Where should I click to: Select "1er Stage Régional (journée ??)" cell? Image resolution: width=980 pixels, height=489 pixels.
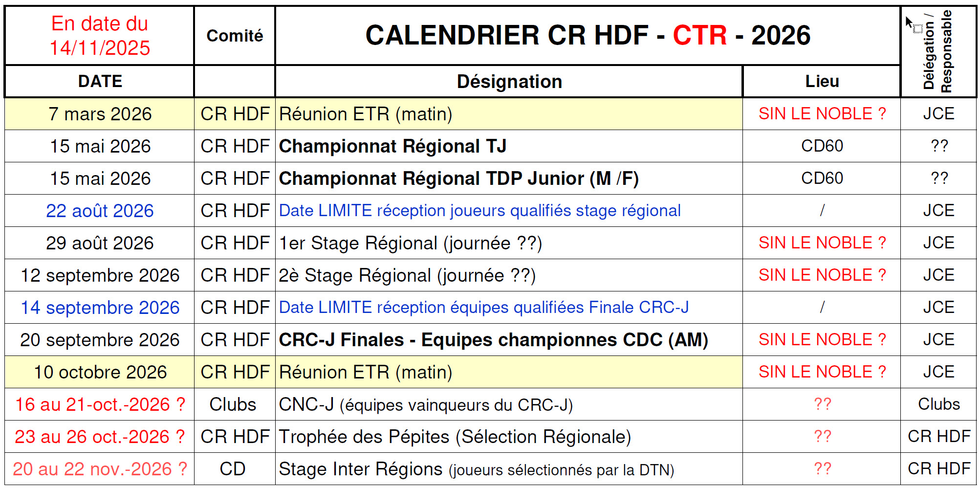point(410,243)
